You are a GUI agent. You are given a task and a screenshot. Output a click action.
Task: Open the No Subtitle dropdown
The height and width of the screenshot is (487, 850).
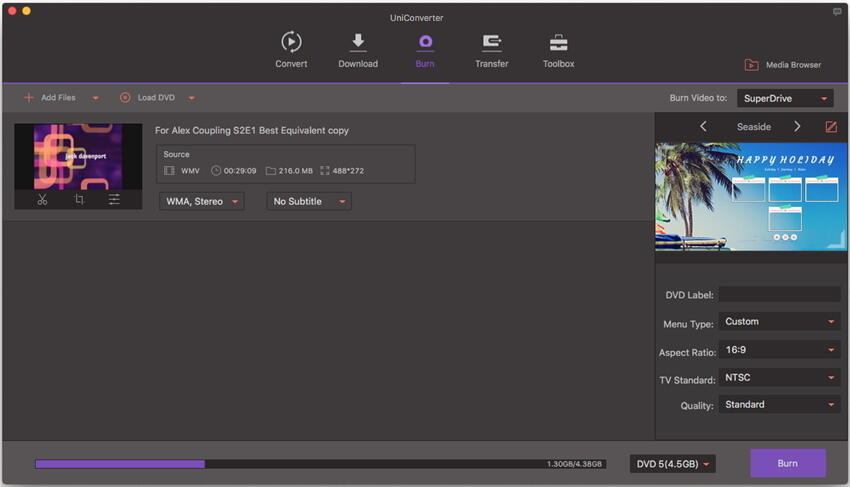(308, 201)
